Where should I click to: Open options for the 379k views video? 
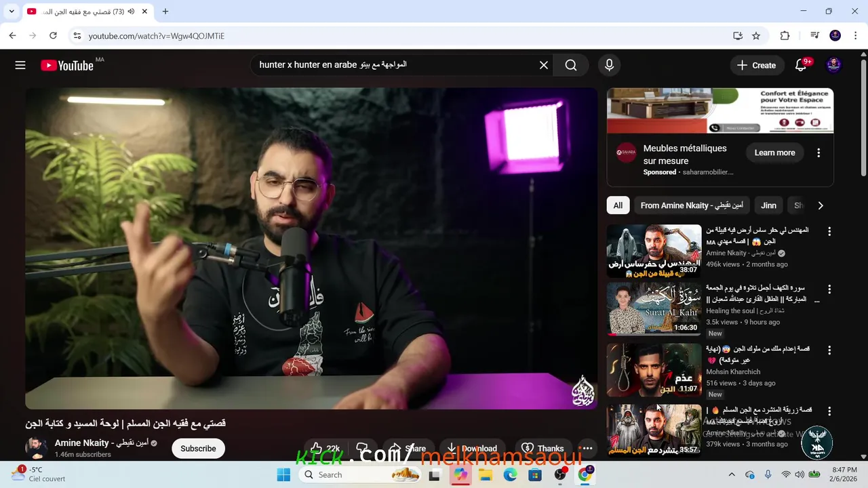(x=829, y=411)
